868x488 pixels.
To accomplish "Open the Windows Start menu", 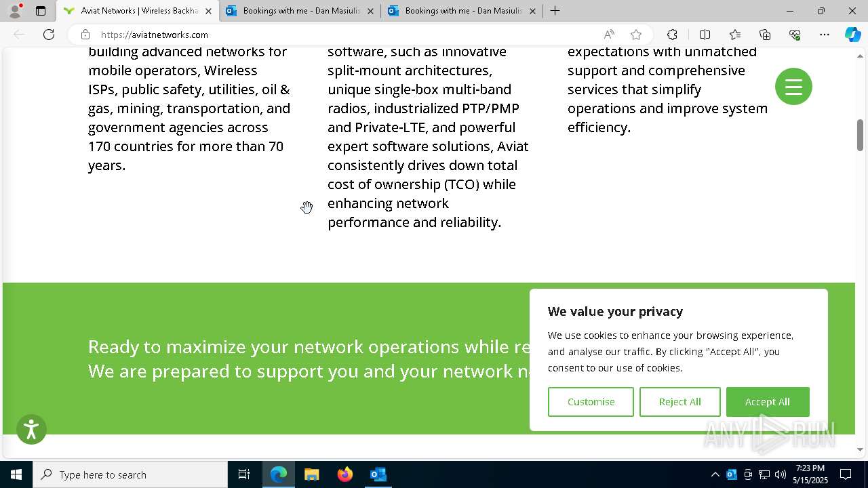I will [16, 474].
